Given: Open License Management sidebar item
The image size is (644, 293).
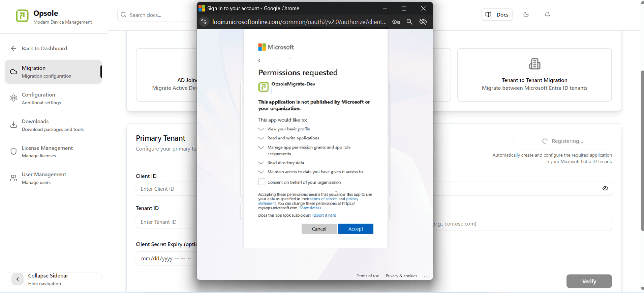Looking at the screenshot, I should click(x=54, y=152).
